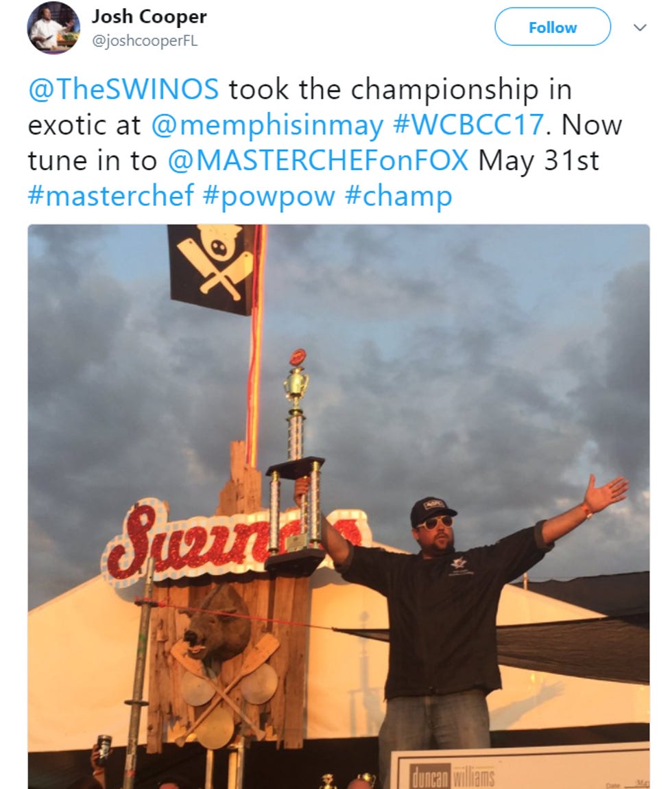672x789 pixels.
Task: Click Josh Cooper's profile avatar
Action: tap(53, 27)
